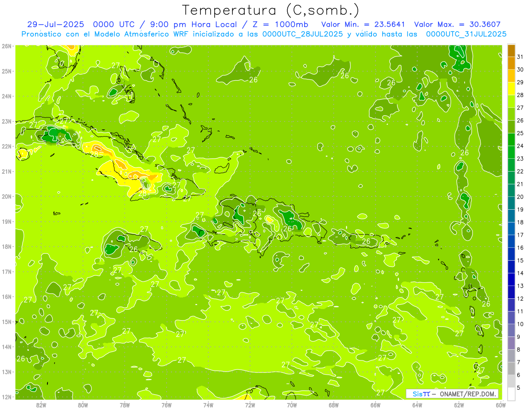Viewport: 532px width, 411px height.
Task: Click the 'Valor Min. = 23.5641' readout
Action: pos(363,24)
